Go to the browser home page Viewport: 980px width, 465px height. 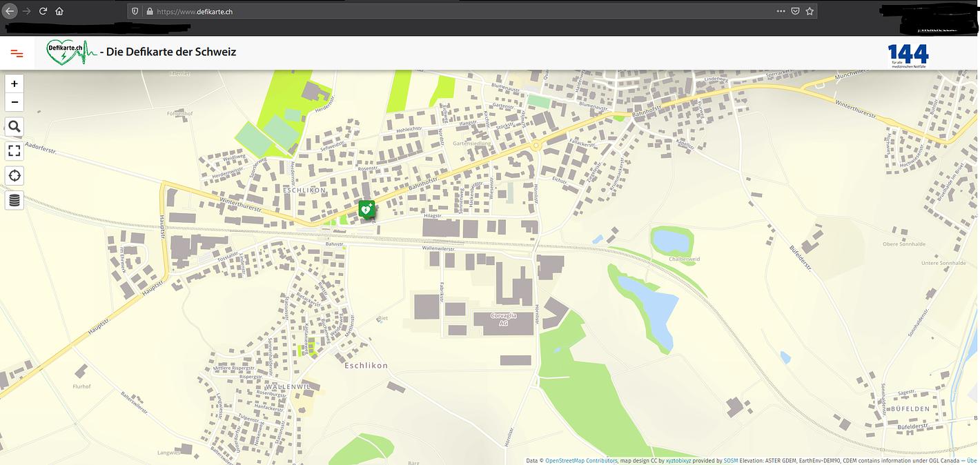tap(59, 11)
